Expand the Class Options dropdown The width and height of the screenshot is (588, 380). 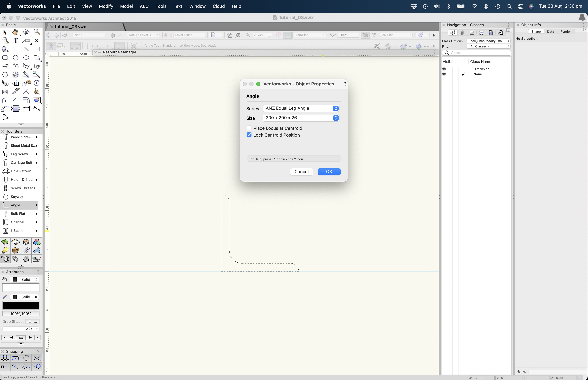tap(488, 41)
